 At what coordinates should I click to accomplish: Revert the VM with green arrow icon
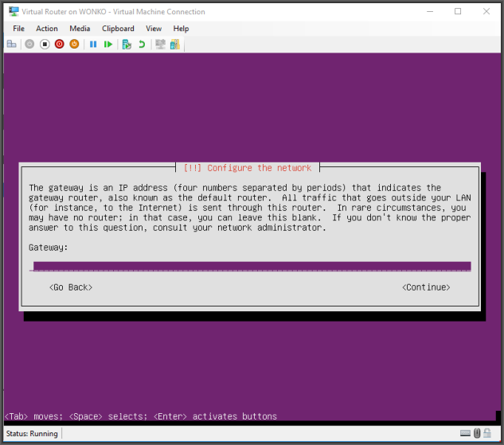coord(142,44)
